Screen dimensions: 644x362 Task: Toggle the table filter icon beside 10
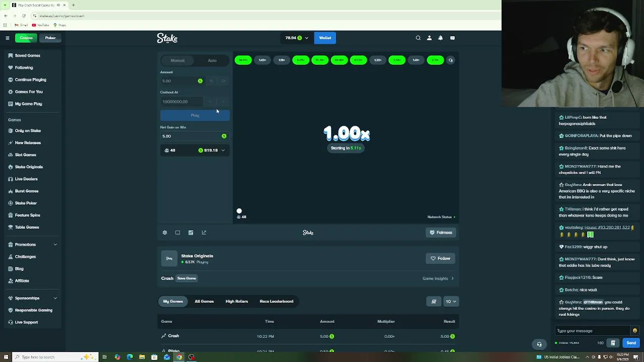click(x=434, y=302)
